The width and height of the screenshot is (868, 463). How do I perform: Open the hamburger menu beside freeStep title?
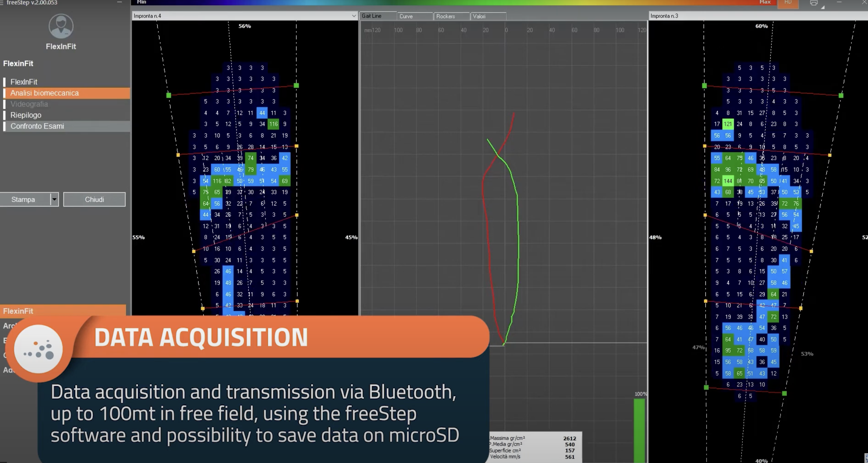coord(2,3)
